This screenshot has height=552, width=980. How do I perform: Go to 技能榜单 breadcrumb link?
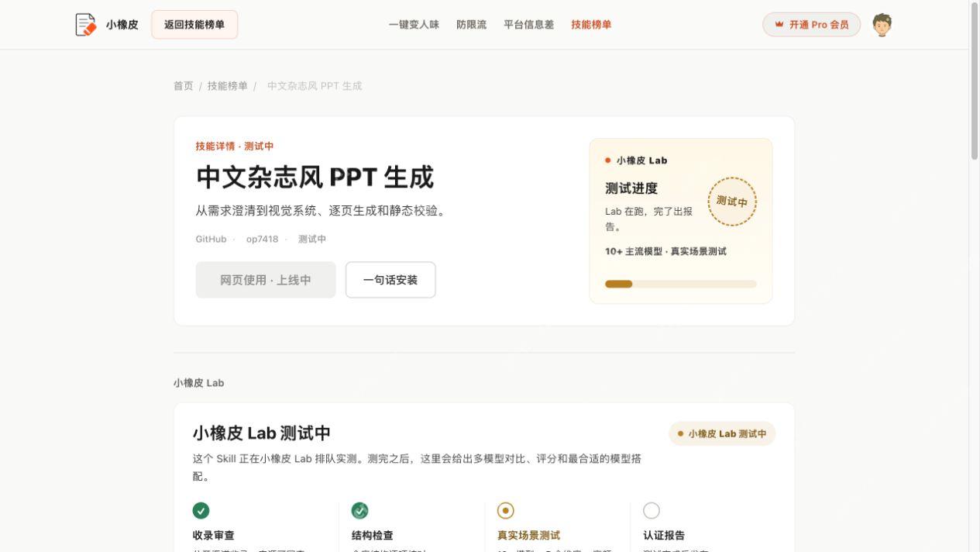click(x=228, y=86)
